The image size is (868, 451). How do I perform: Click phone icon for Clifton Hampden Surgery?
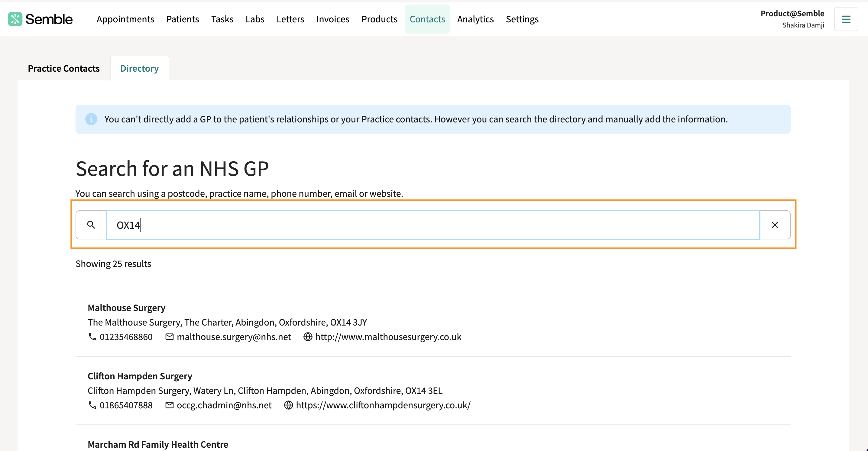coord(92,405)
